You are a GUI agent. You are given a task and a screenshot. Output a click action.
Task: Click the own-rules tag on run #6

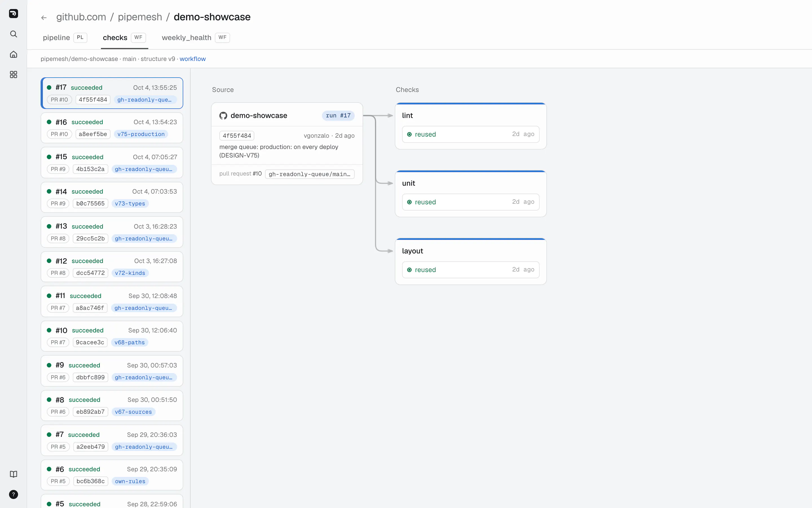(130, 481)
